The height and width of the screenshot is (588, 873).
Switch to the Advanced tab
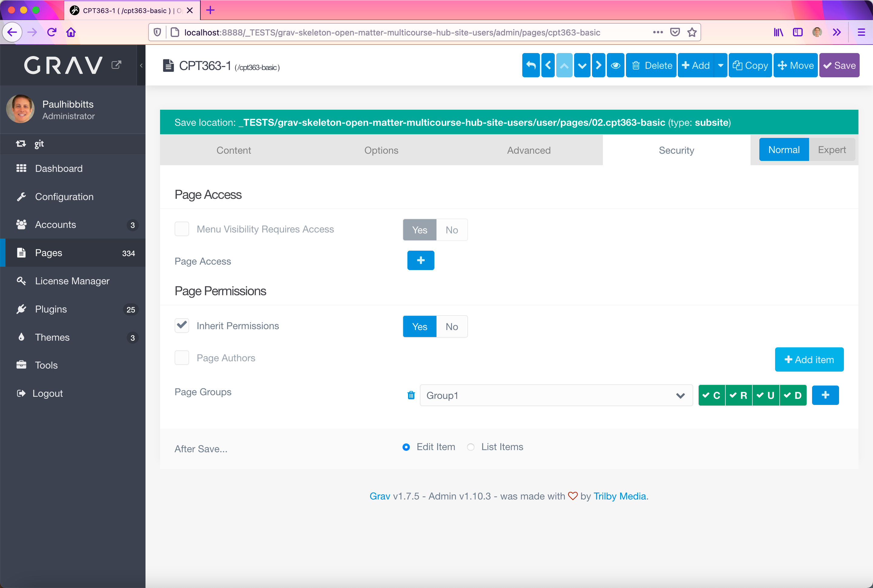(528, 150)
